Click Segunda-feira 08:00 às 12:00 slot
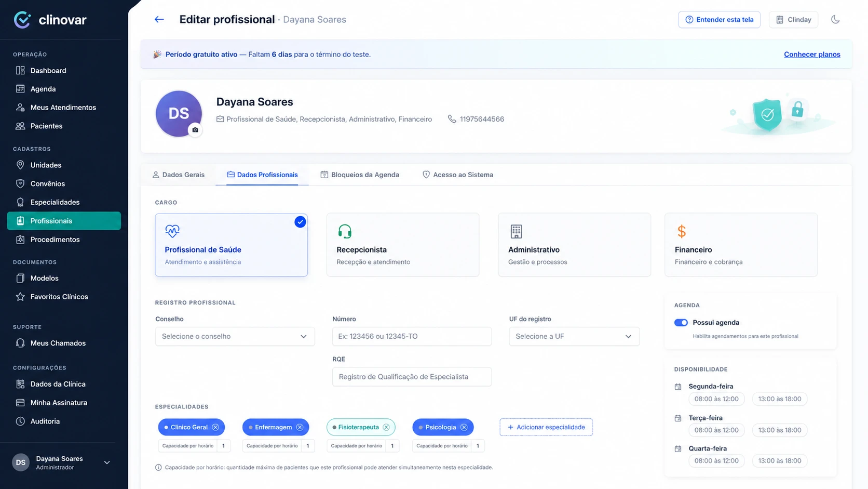This screenshot has width=868, height=489. tap(716, 399)
